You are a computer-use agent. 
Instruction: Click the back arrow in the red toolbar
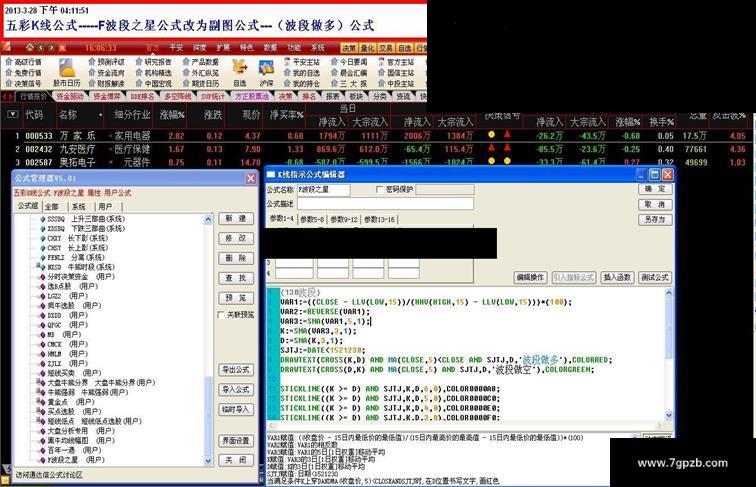point(41,47)
